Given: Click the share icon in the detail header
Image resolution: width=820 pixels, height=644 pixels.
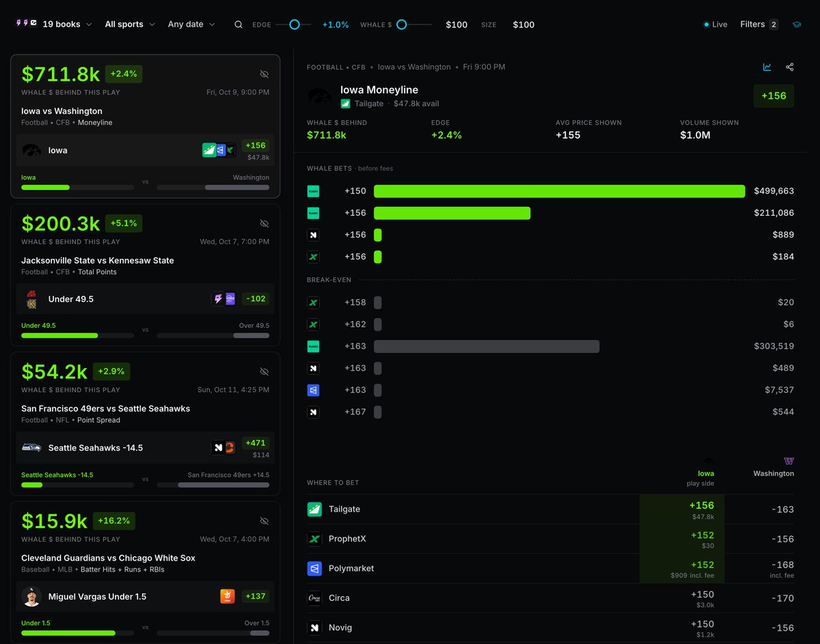Looking at the screenshot, I should point(790,67).
